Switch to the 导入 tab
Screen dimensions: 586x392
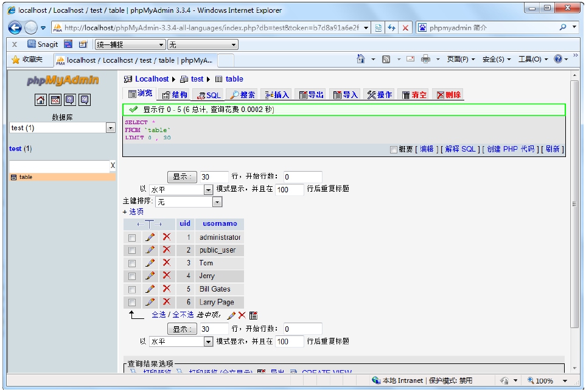[345, 95]
